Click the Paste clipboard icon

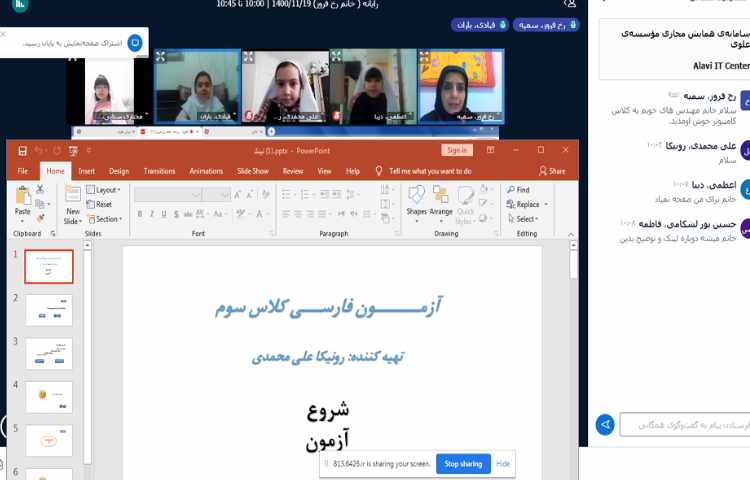pyautogui.click(x=22, y=196)
